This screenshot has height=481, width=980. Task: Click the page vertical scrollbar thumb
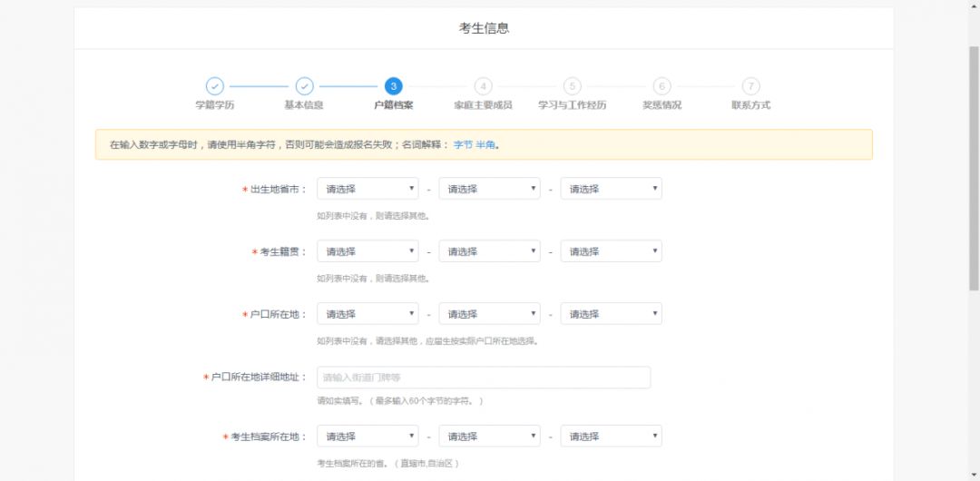[x=974, y=168]
